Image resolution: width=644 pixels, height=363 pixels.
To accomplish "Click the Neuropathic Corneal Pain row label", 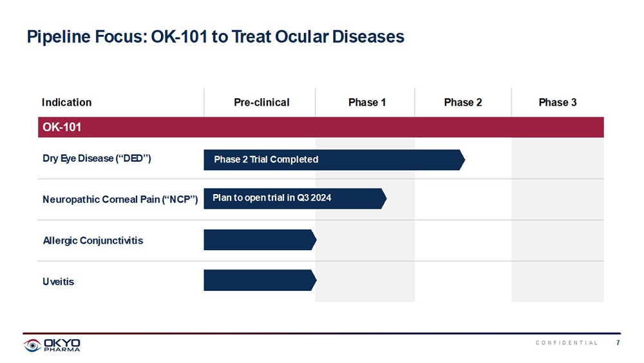I will pos(120,199).
